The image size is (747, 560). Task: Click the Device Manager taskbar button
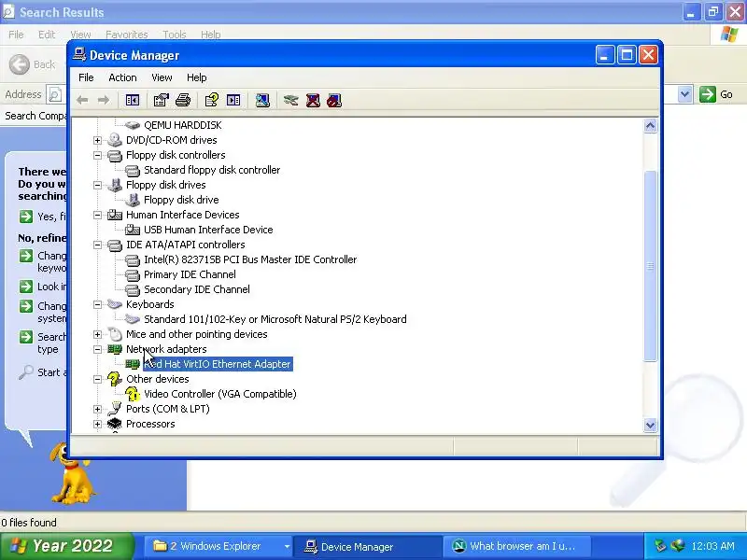pos(368,546)
